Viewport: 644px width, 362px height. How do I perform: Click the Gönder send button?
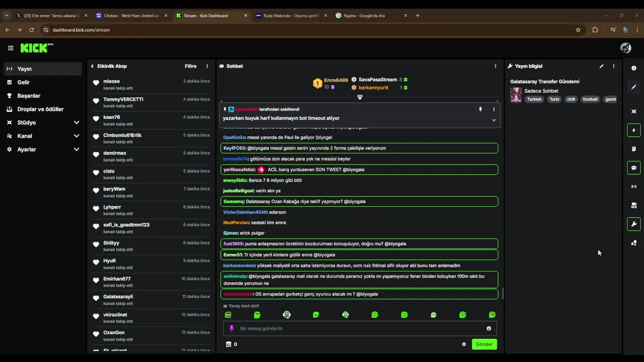(485, 344)
